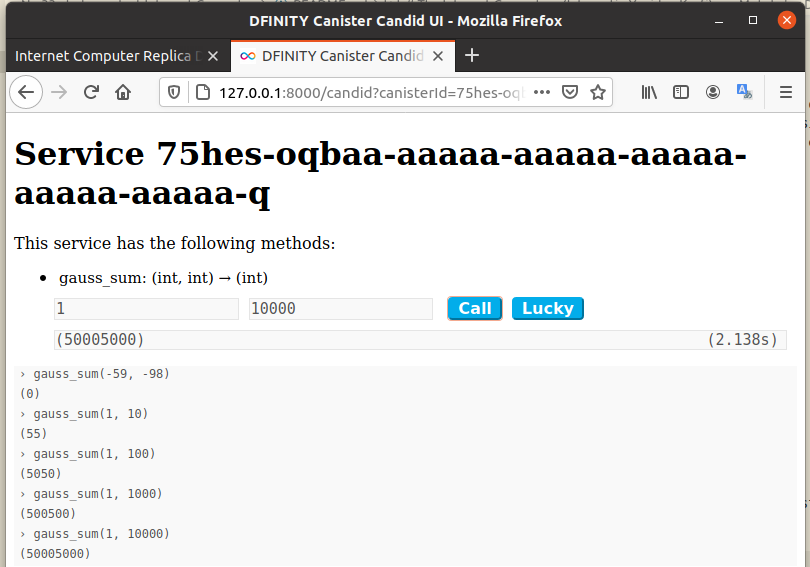Image resolution: width=810 pixels, height=567 pixels.
Task: Click the Lucky button
Action: tap(548, 308)
